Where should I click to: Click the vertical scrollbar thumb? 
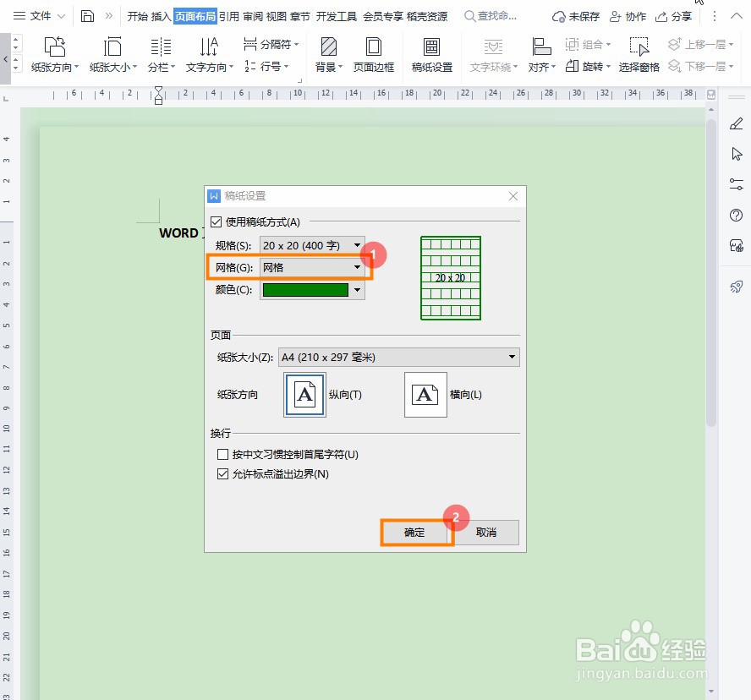point(711,272)
